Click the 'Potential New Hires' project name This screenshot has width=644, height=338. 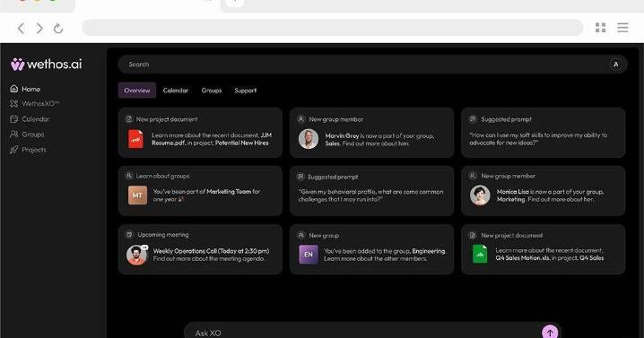pos(241,143)
